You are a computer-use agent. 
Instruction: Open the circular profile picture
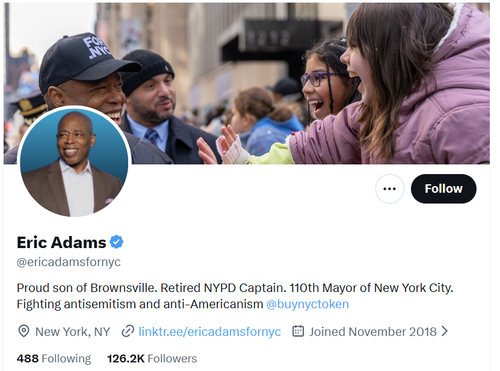[x=74, y=162]
